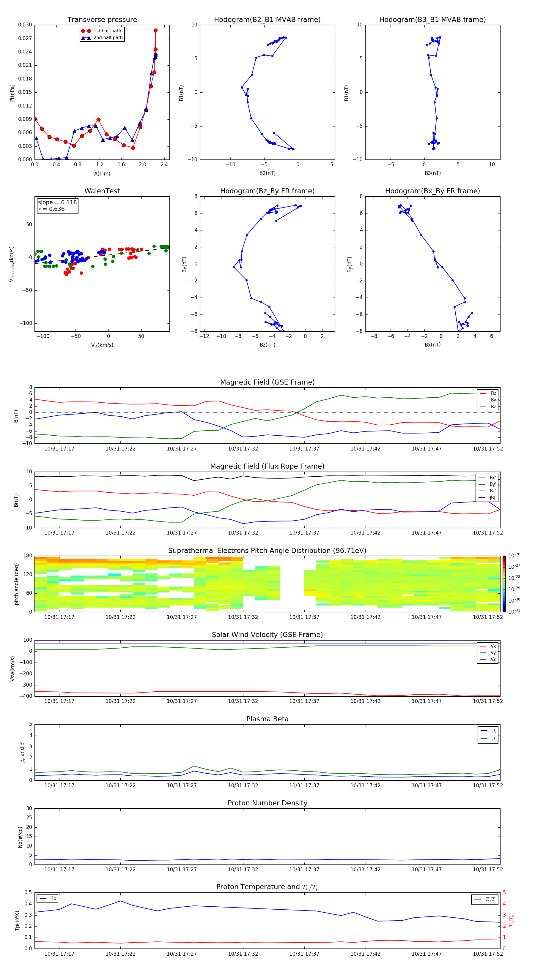
Task: Select the Vy entry in velocity legend
Action: (488, 652)
